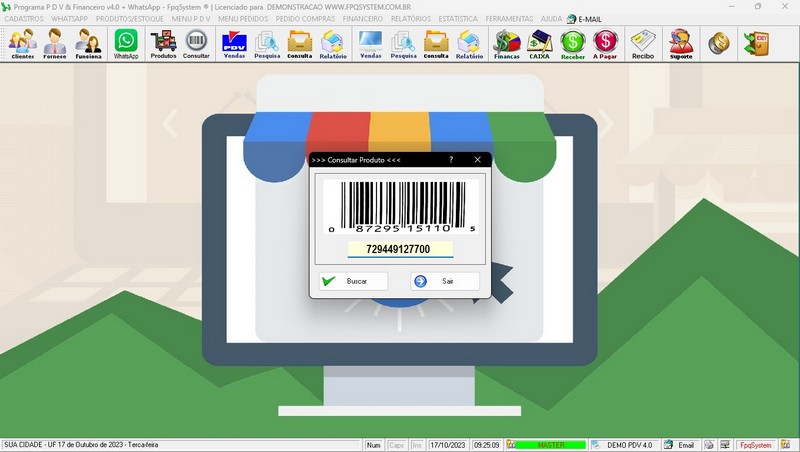This screenshot has height=452, width=800.
Task: Click the help question mark in dialog
Action: coord(451,160)
